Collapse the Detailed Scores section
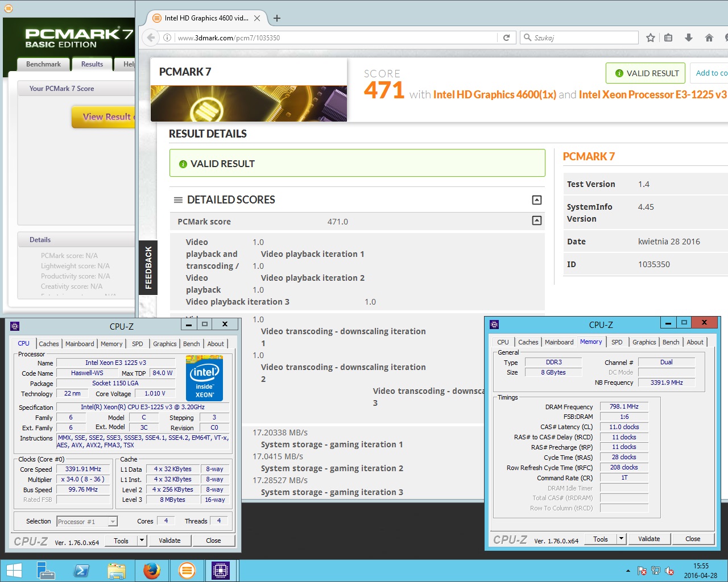The height and width of the screenshot is (582, 728). [537, 200]
